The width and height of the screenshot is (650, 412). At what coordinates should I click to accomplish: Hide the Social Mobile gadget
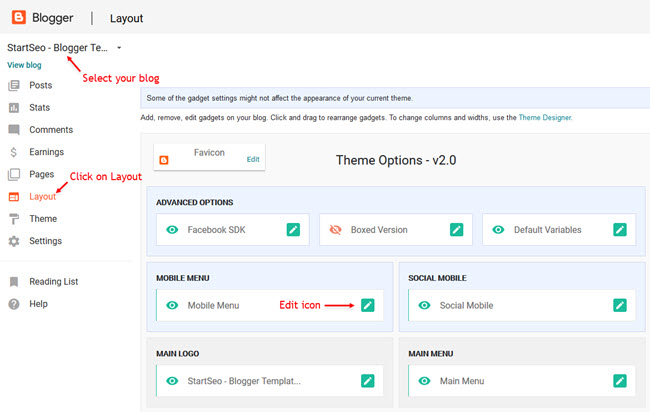424,305
